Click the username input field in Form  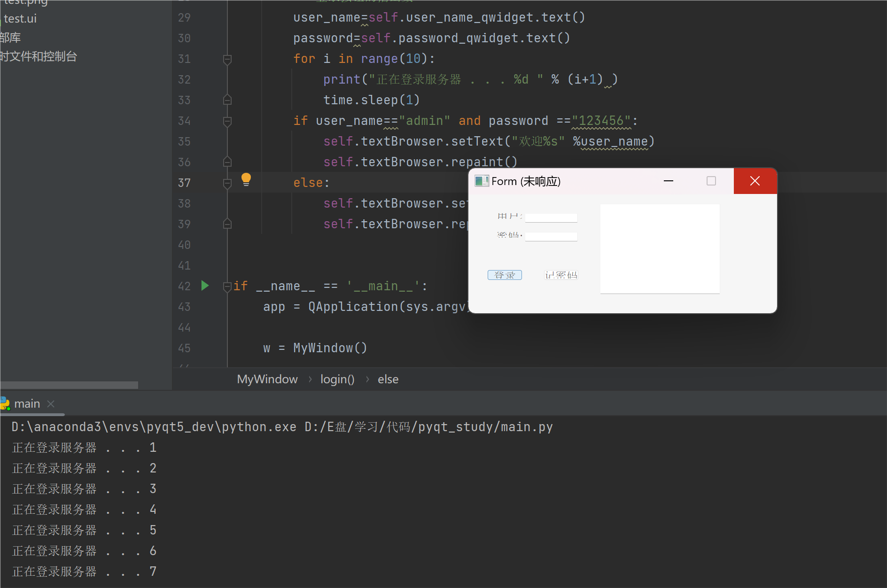pos(551,217)
